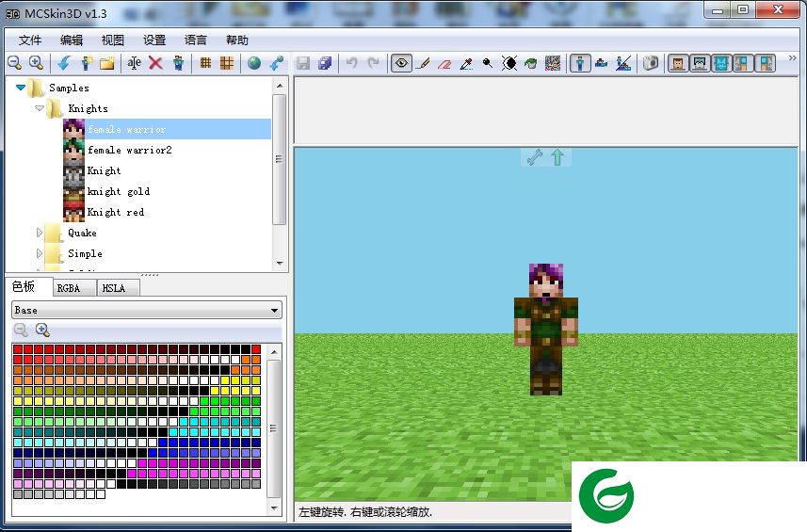Select the female warrior skin
The width and height of the screenshot is (807, 532).
(x=167, y=129)
